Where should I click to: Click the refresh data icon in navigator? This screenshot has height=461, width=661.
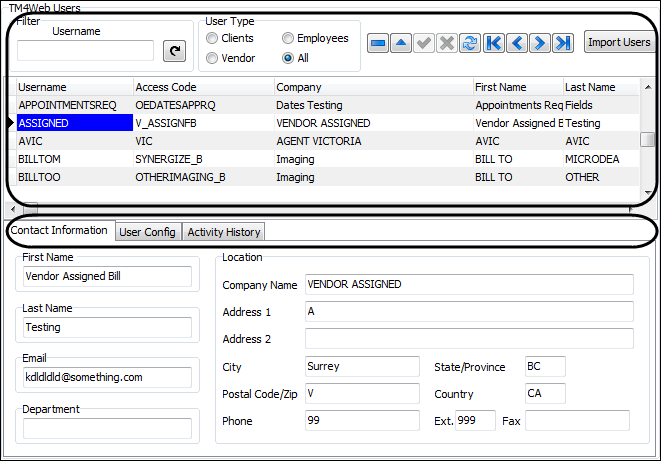[x=469, y=44]
